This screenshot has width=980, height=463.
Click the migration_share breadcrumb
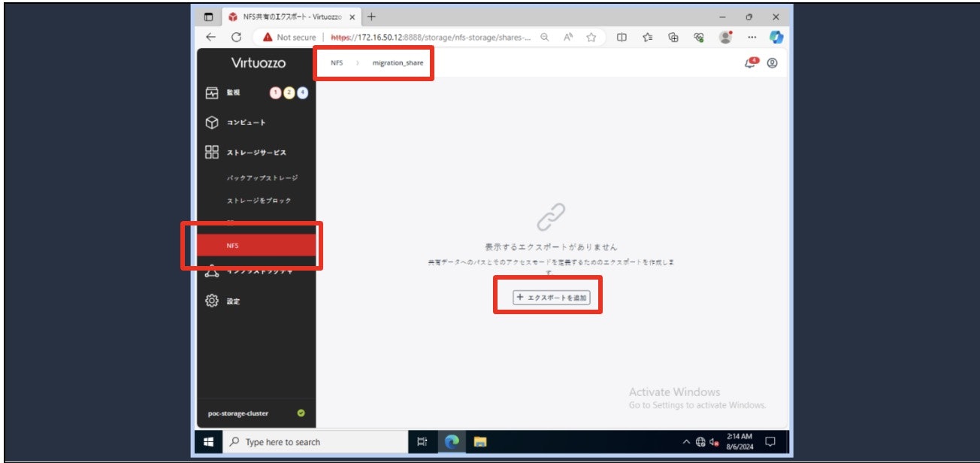(x=398, y=63)
